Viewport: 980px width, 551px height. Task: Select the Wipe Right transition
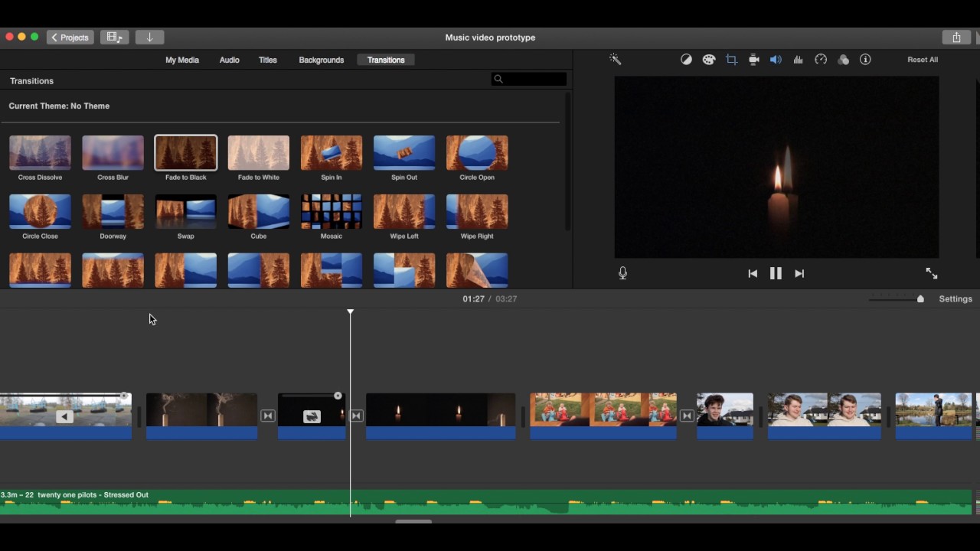pos(477,212)
